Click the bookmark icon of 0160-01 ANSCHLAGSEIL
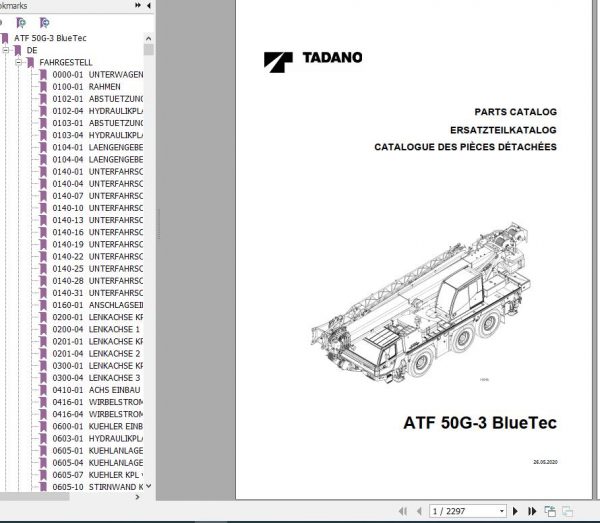Image resolution: width=600 pixels, height=523 pixels. coord(43,305)
